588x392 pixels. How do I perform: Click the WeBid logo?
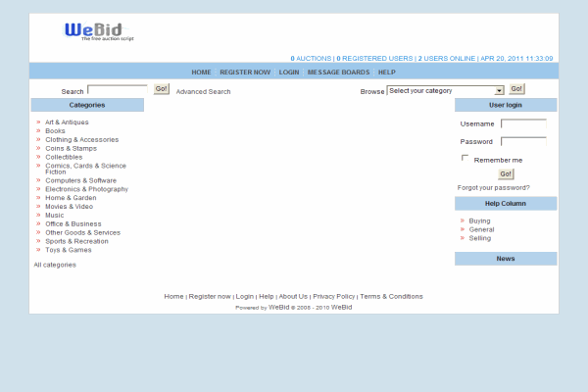click(100, 31)
